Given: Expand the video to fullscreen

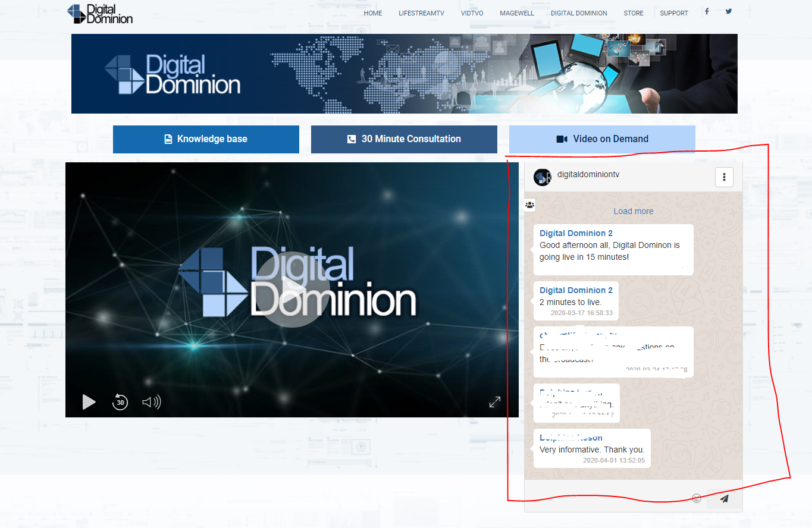Looking at the screenshot, I should click(x=495, y=402).
